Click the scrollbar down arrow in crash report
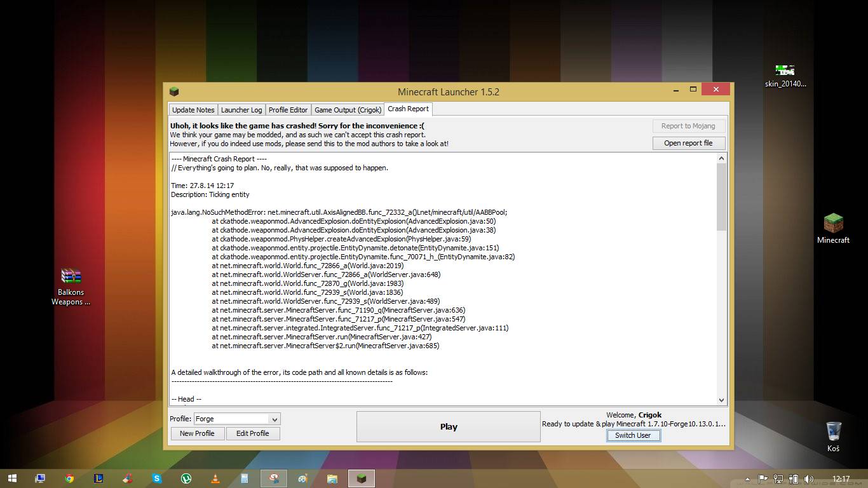868x488 pixels. coord(721,400)
